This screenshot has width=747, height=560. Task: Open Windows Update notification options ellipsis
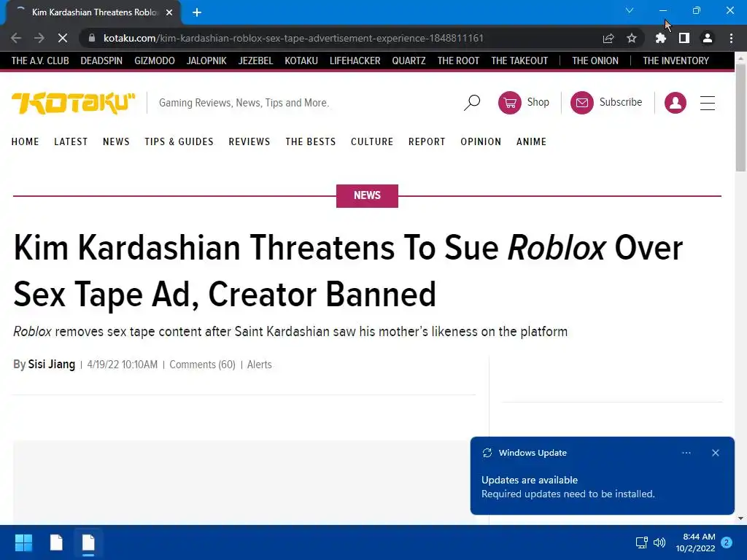click(686, 453)
